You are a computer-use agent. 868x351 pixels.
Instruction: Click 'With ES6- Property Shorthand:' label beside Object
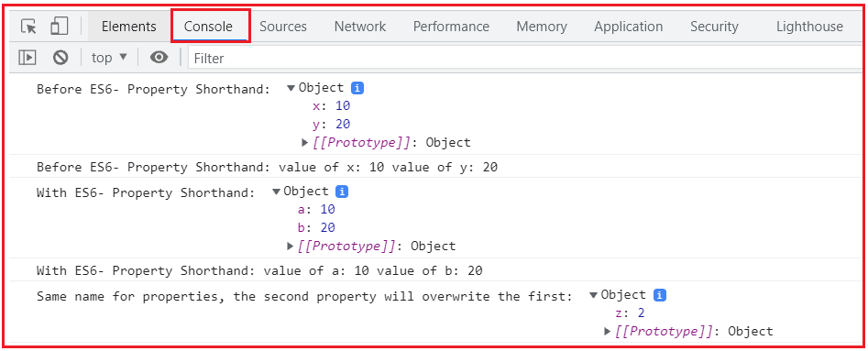146,193
